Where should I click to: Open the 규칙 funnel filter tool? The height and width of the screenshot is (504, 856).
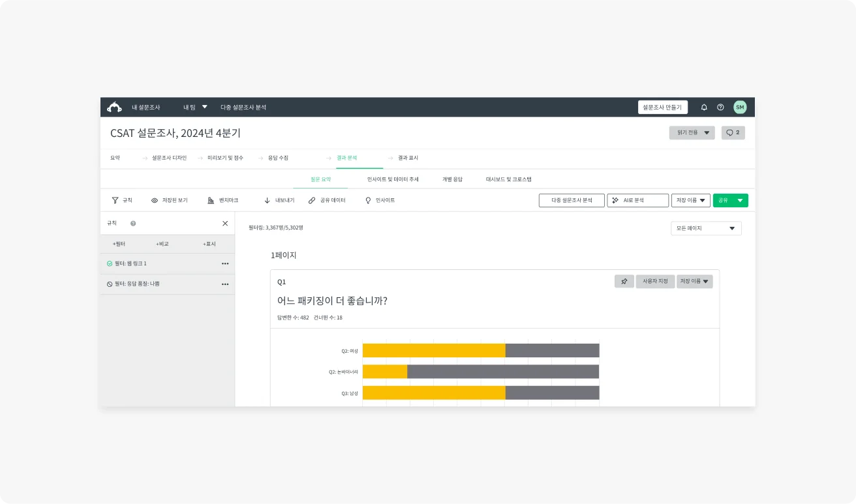[115, 200]
